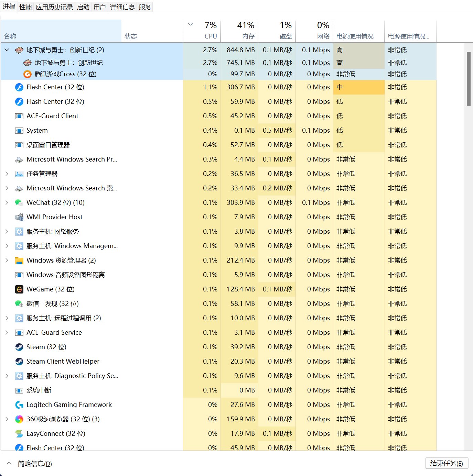Collapse the 地下城与勇士: 创新世纪 (2) group
Screen dimensions: 473x476
(7, 50)
